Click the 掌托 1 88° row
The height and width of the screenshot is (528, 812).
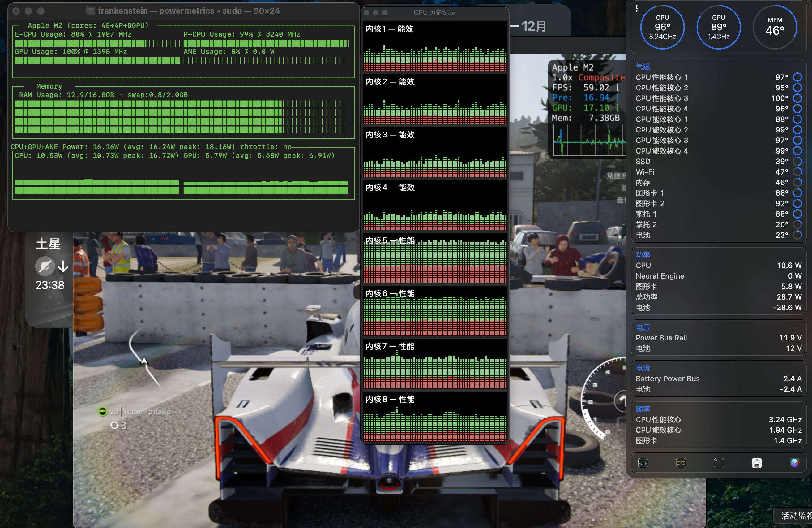click(x=719, y=214)
